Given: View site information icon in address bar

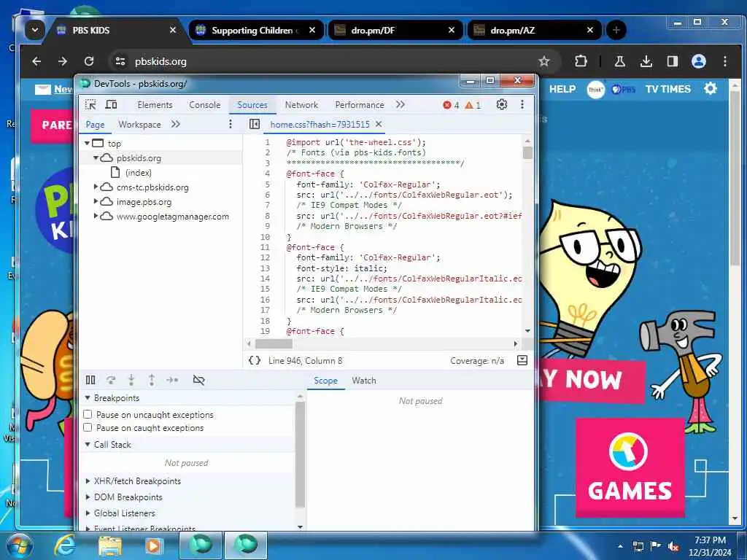Looking at the screenshot, I should (120, 61).
